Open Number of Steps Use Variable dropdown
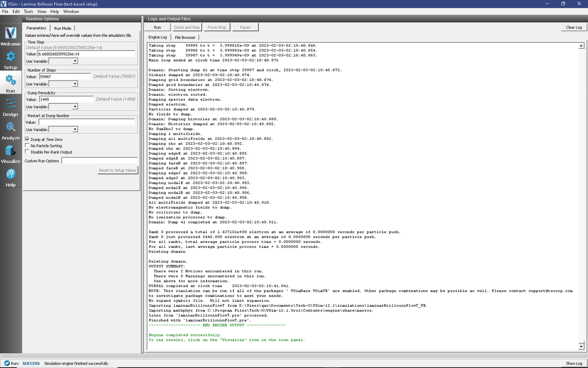 (63, 84)
